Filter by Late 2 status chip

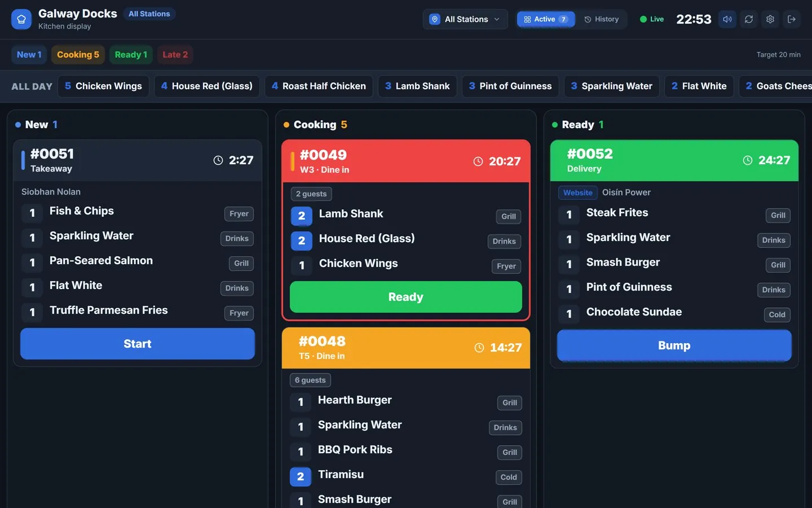pos(175,55)
